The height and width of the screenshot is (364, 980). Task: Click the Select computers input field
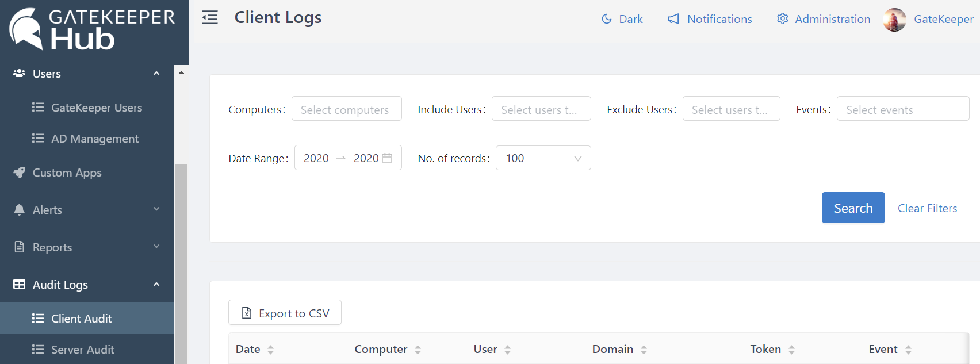[x=346, y=109]
